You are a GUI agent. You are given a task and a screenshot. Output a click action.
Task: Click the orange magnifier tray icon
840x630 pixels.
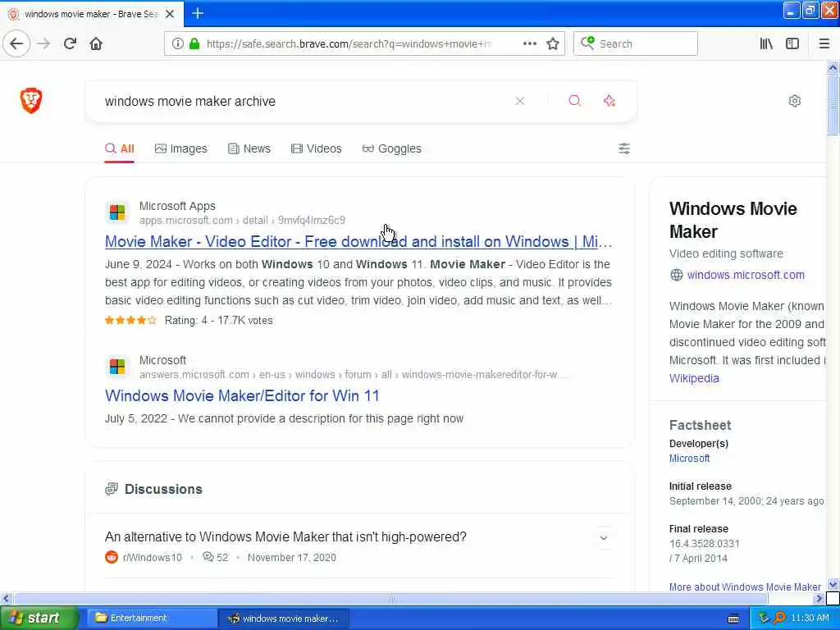coord(779,618)
